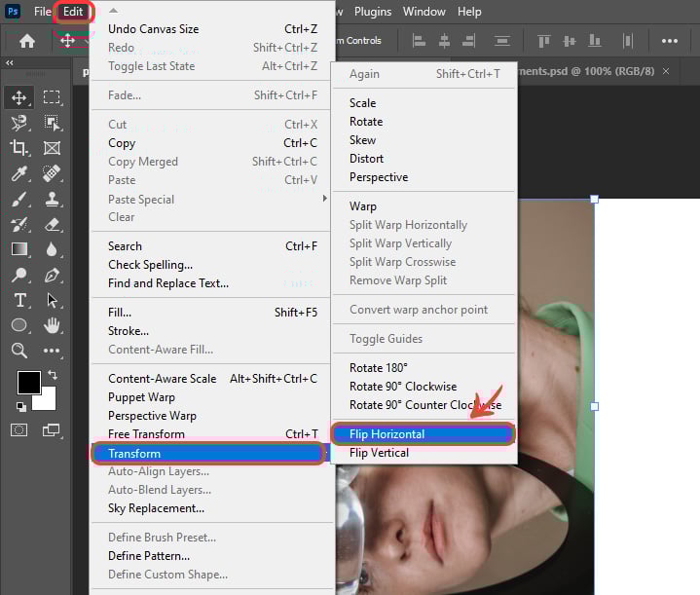Expand Paste Special submenu arrow
This screenshot has height=595, width=700.
click(x=325, y=199)
